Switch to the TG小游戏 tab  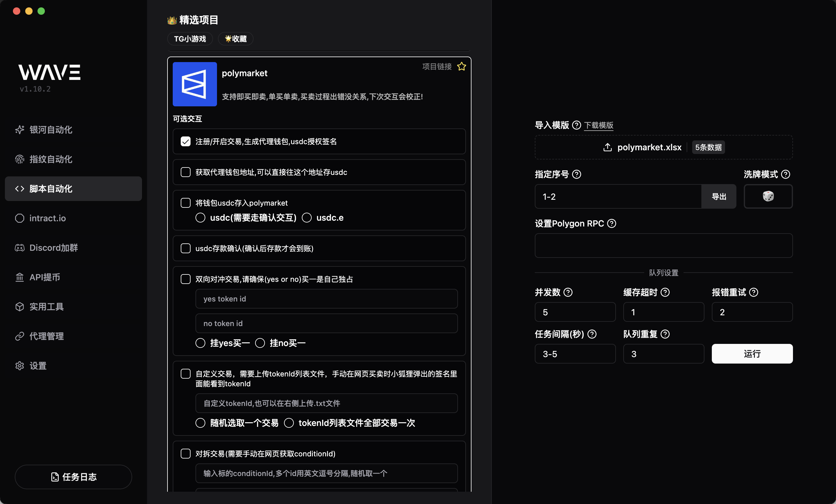click(x=190, y=39)
